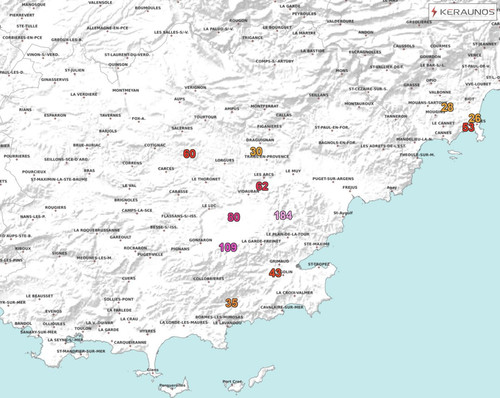
Task: Click the St-Aygulf coastal label
Action: (343, 213)
